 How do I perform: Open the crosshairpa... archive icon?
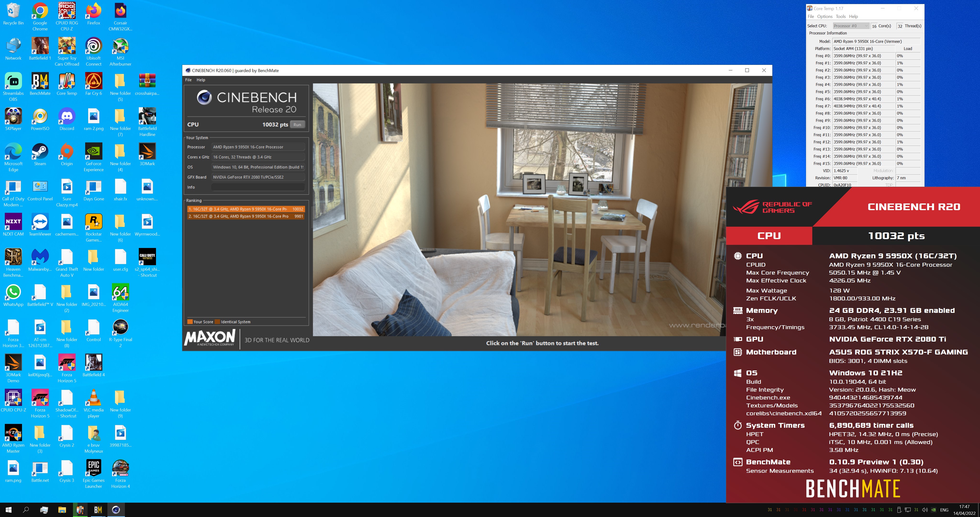(x=147, y=84)
